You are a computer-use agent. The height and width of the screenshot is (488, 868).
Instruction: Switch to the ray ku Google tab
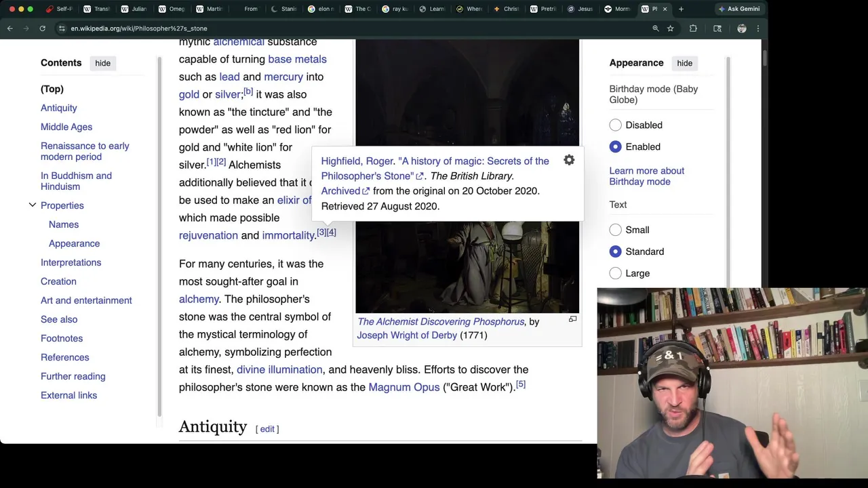tap(395, 9)
